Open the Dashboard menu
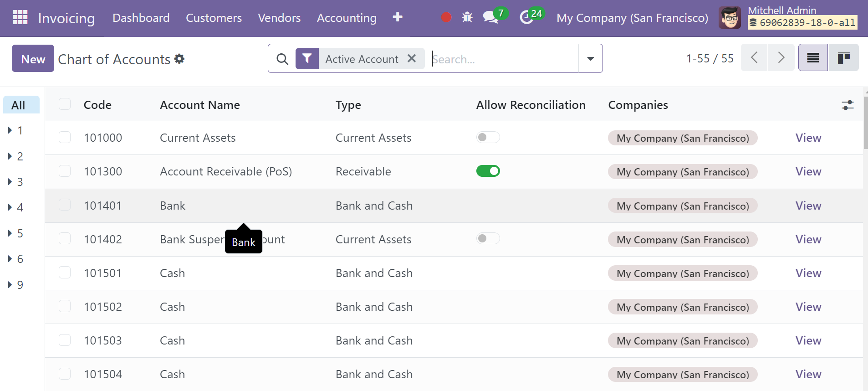Screen dimensions: 868x391 point(141,18)
